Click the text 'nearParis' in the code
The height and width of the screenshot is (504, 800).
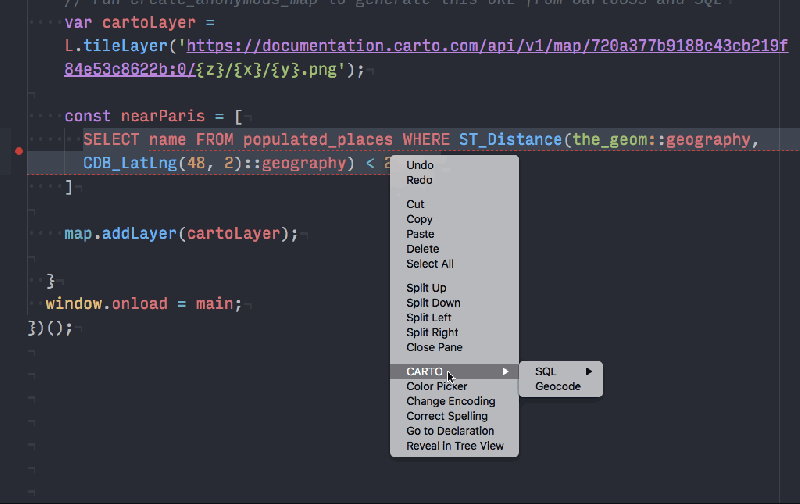[x=163, y=116]
